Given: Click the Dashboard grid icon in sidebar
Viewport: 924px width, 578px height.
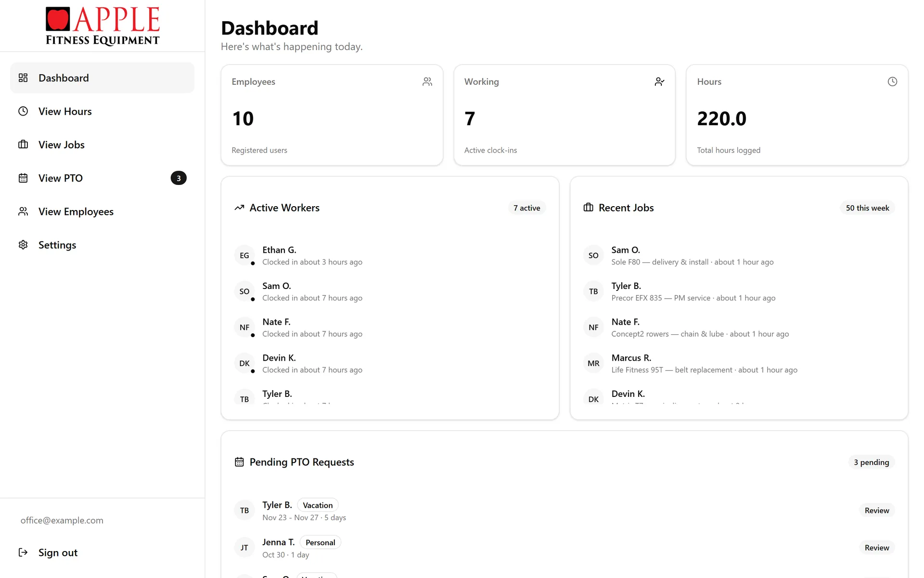Looking at the screenshot, I should point(23,78).
